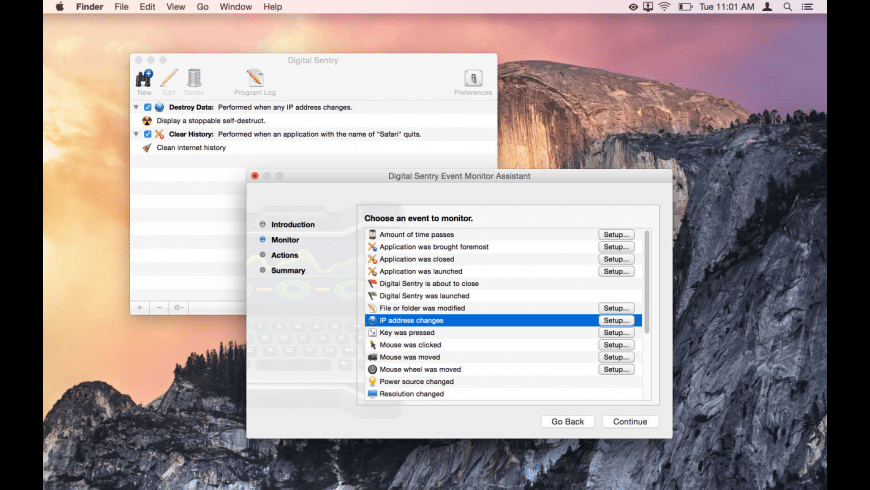Click the event list vertical scrollbar
Viewport: 870px width, 490px height.
[x=646, y=282]
